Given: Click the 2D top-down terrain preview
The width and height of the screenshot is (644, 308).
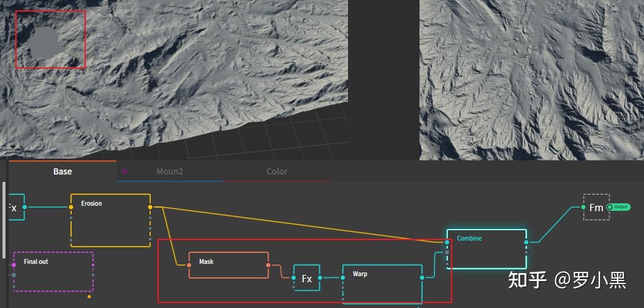Looking at the screenshot, I should tap(531, 80).
